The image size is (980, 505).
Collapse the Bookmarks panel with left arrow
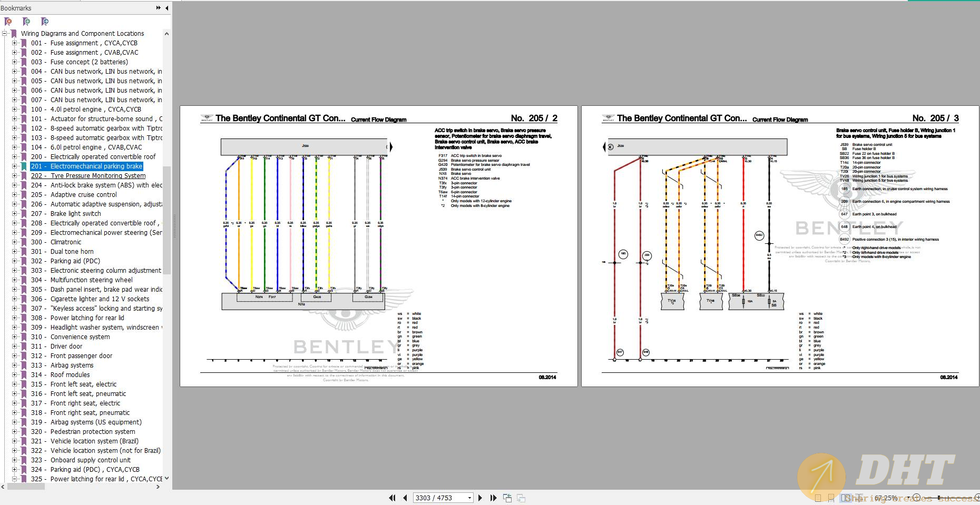[166, 8]
